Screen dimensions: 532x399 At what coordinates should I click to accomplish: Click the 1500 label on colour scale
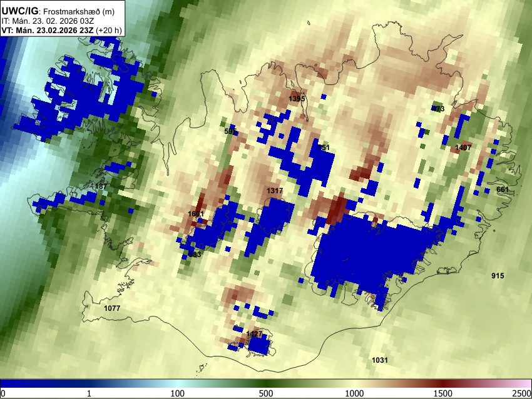[443, 393]
